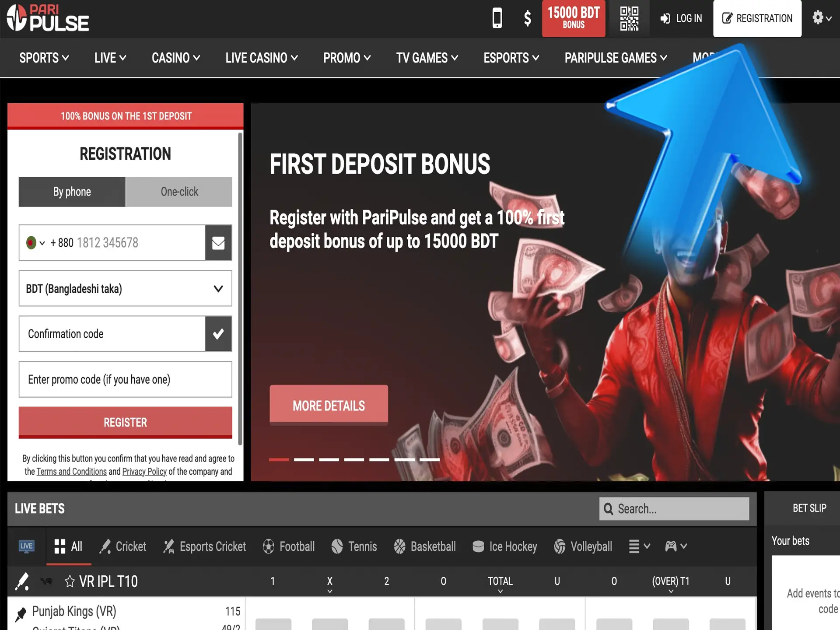Click the dollar sign payments icon
Viewport: 840px width, 630px height.
(527, 18)
